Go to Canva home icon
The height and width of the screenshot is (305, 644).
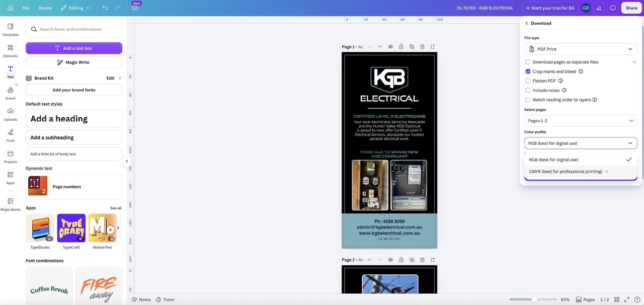coord(10,8)
